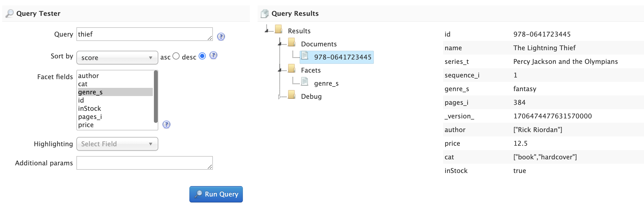This screenshot has height=209, width=644.
Task: Open the Sort by score dropdown
Action: click(x=117, y=58)
